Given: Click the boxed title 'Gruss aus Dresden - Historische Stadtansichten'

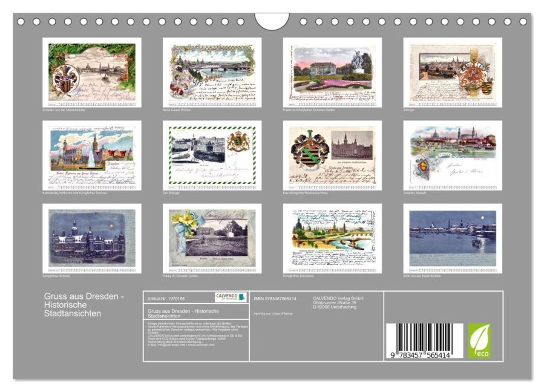Looking at the screenshot, I should [x=183, y=313].
